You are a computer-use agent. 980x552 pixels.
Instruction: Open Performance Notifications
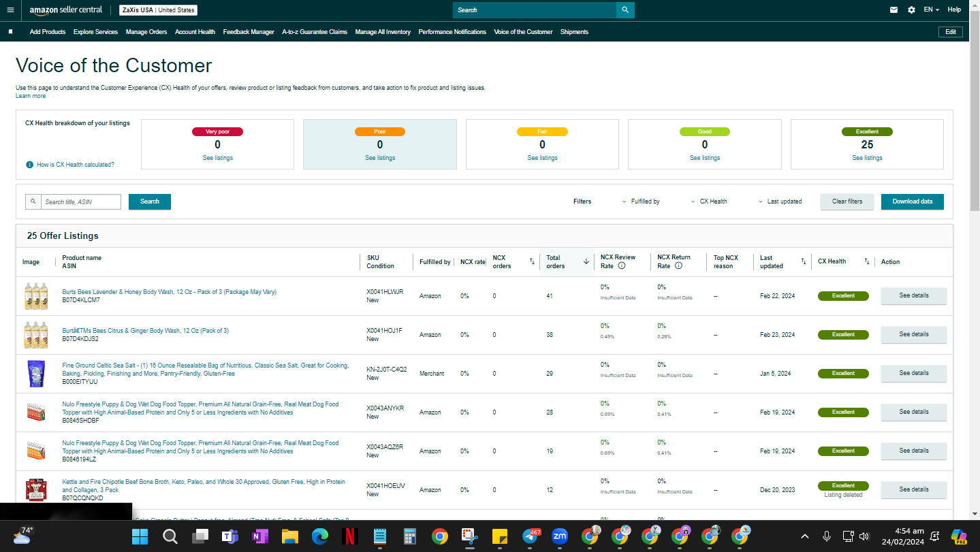(x=452, y=32)
